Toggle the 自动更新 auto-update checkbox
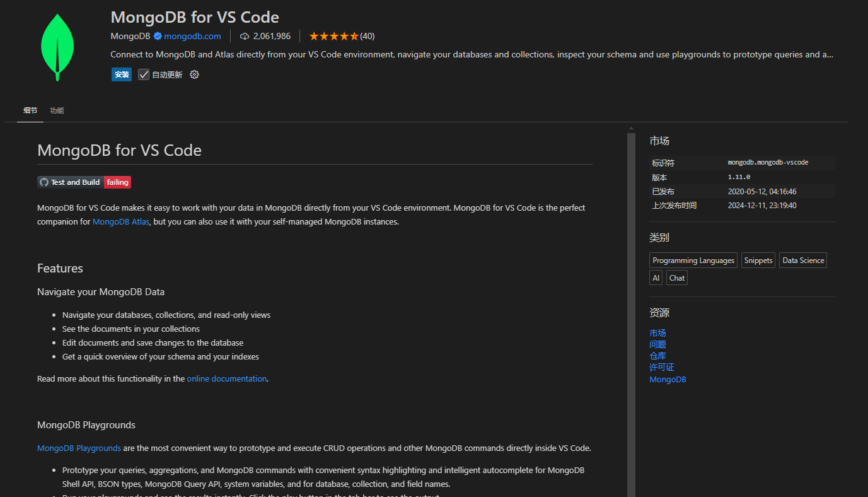This screenshot has height=497, width=868. 144,74
